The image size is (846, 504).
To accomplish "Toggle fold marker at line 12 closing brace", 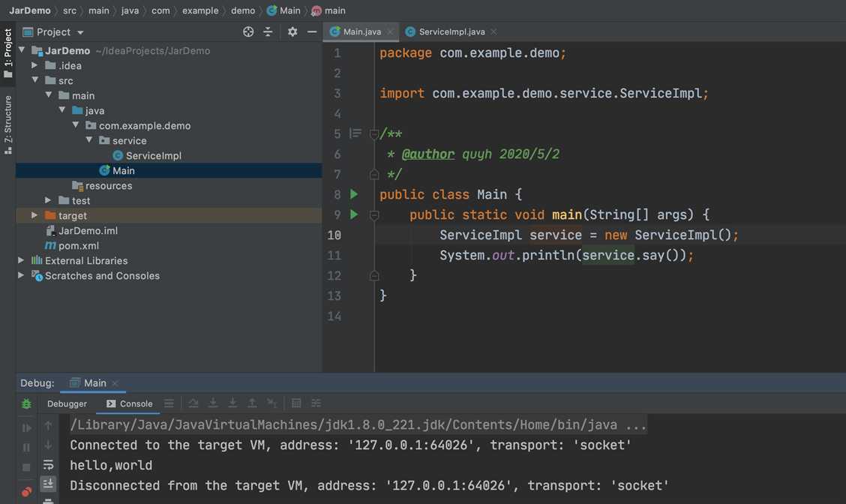I will pyautogui.click(x=374, y=276).
